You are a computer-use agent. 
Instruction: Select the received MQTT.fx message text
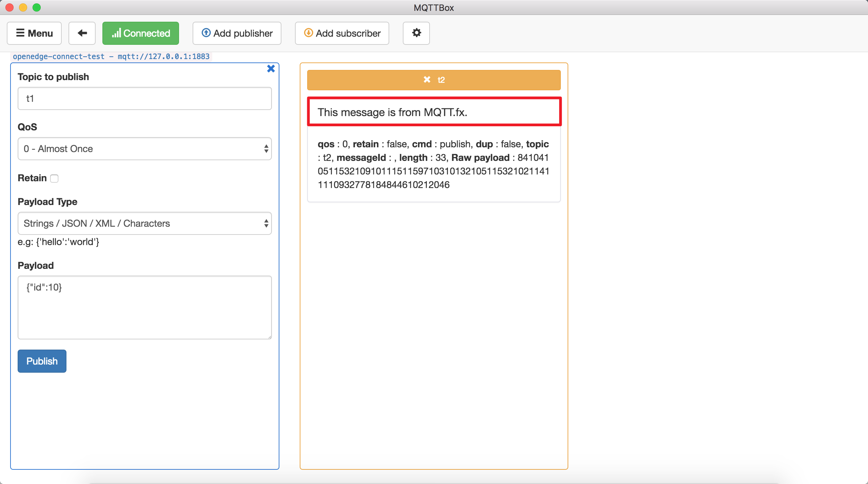pos(392,112)
